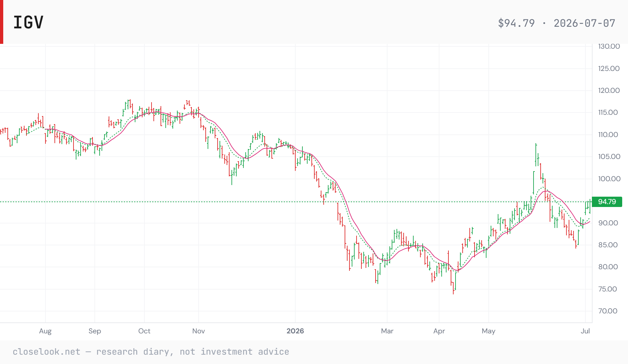
Task: Click the 110.00 price axis label
Action: [608, 135]
